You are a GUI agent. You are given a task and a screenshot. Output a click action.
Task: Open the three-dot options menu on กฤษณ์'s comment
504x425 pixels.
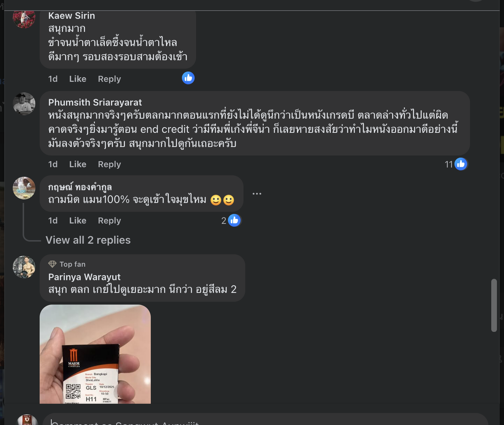(257, 194)
